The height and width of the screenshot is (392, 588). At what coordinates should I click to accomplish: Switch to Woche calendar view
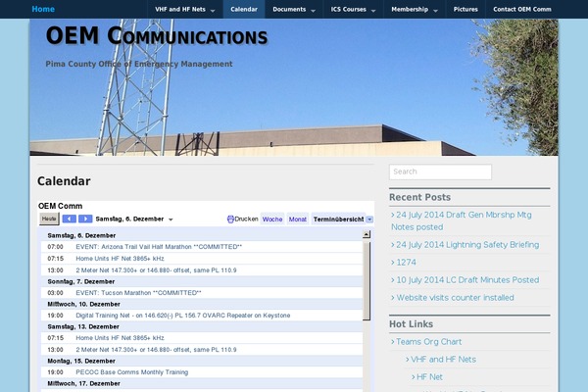pyautogui.click(x=272, y=220)
